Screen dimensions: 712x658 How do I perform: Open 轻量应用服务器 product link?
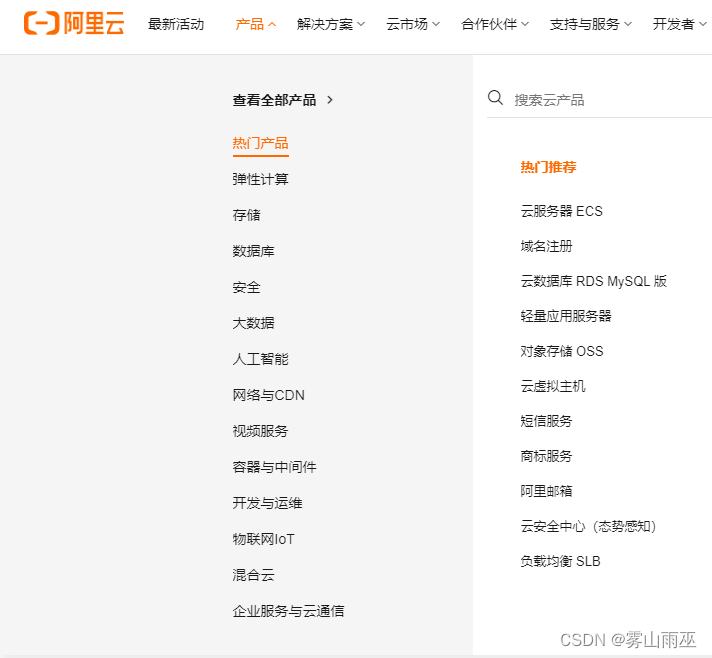[566, 316]
